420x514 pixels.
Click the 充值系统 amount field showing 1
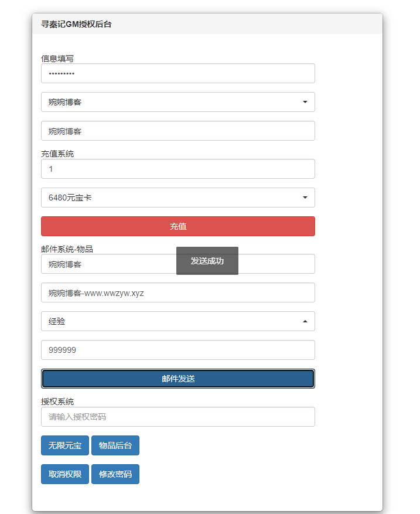click(x=177, y=169)
